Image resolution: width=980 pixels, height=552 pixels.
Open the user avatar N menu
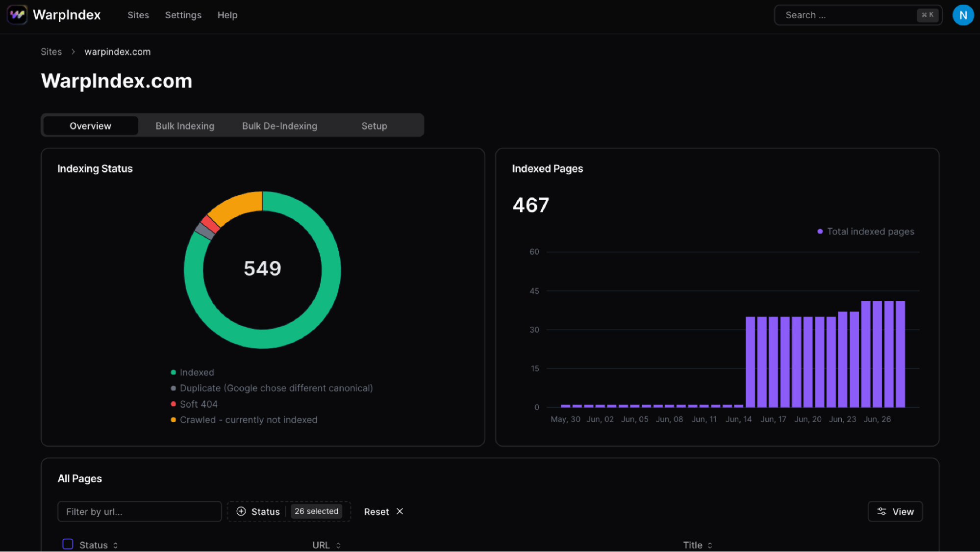pyautogui.click(x=963, y=15)
